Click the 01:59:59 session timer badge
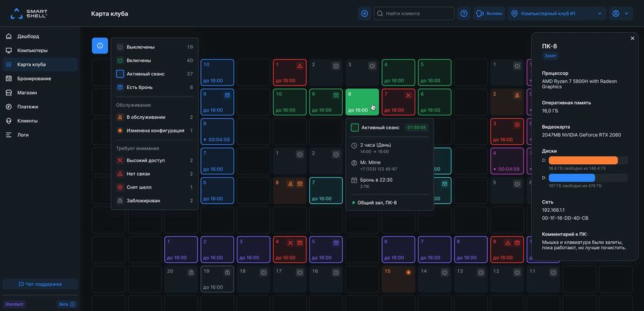The width and height of the screenshot is (644, 311). [x=417, y=127]
